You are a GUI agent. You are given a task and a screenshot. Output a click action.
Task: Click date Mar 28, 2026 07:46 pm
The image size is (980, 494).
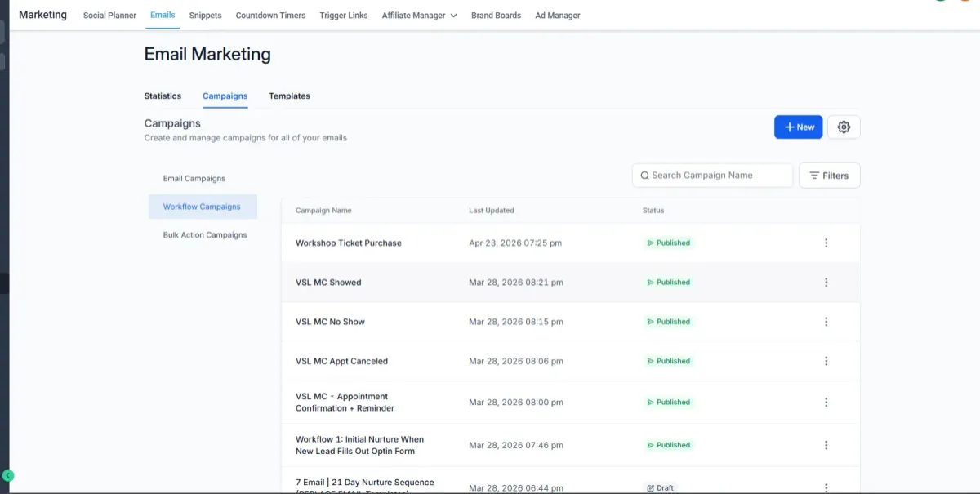(516, 445)
